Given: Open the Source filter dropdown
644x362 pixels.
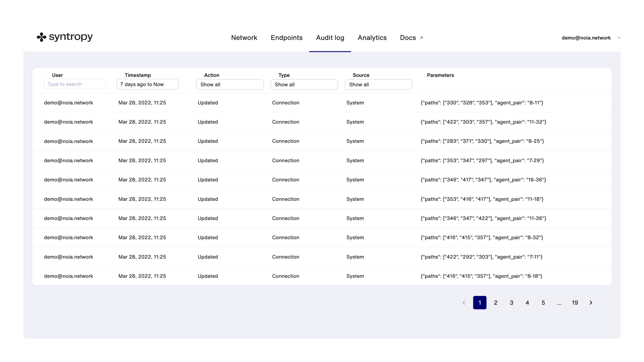Looking at the screenshot, I should pos(378,84).
